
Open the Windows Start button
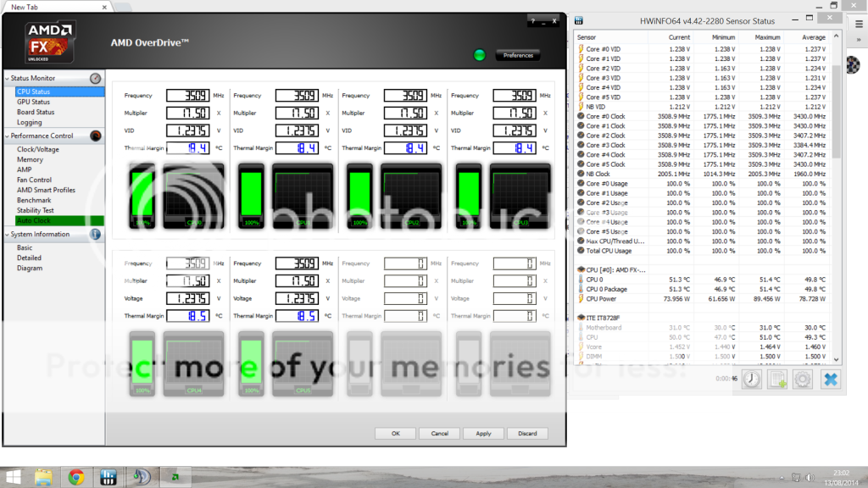click(x=14, y=477)
